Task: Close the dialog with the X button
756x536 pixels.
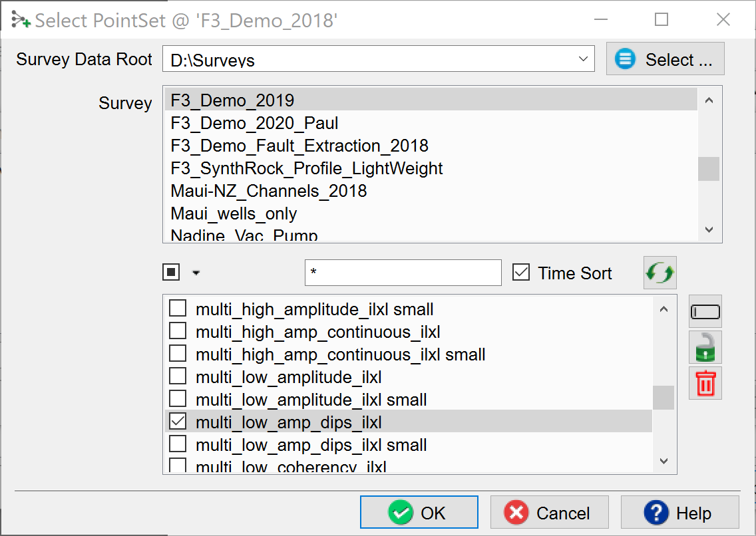Action: [723, 19]
